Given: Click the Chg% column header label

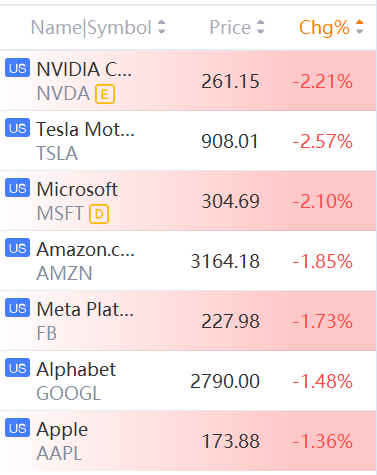Looking at the screenshot, I should click(324, 27).
